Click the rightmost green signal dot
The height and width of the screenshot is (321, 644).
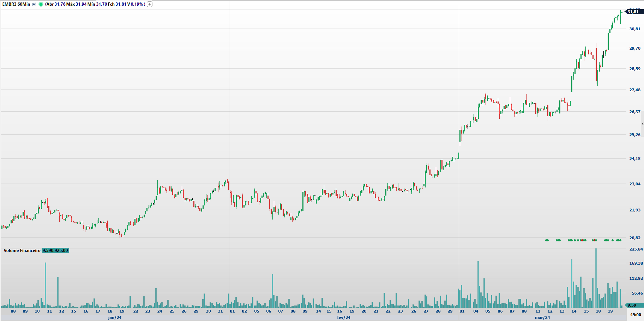pyautogui.click(x=620, y=240)
